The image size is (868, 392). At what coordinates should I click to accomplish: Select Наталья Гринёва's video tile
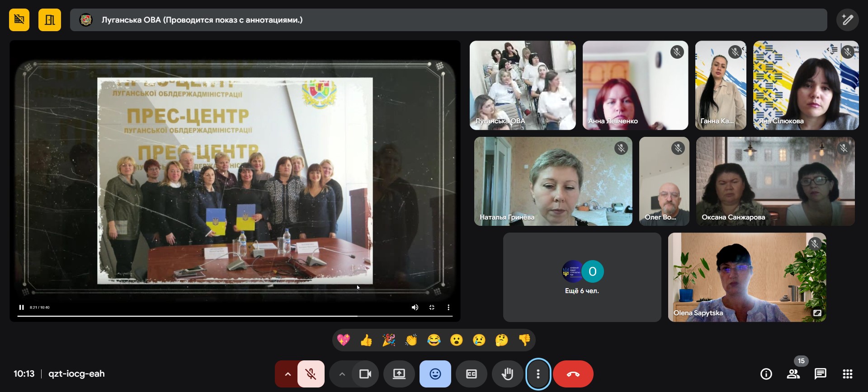coord(553,181)
